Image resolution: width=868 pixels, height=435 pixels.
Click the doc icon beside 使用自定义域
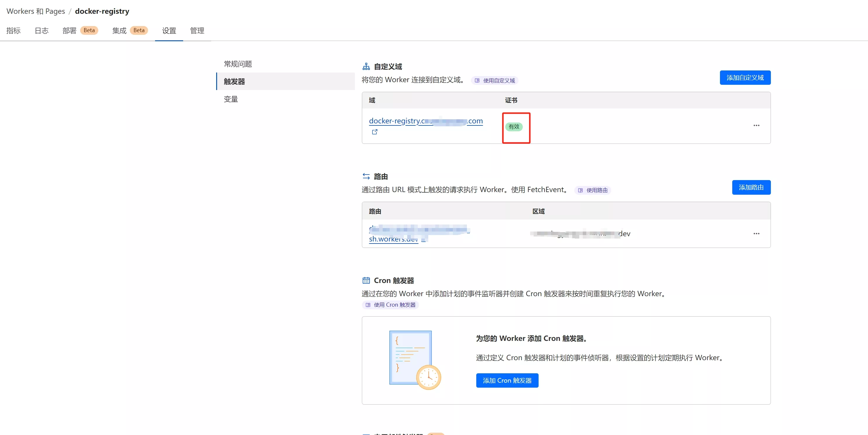tap(477, 80)
